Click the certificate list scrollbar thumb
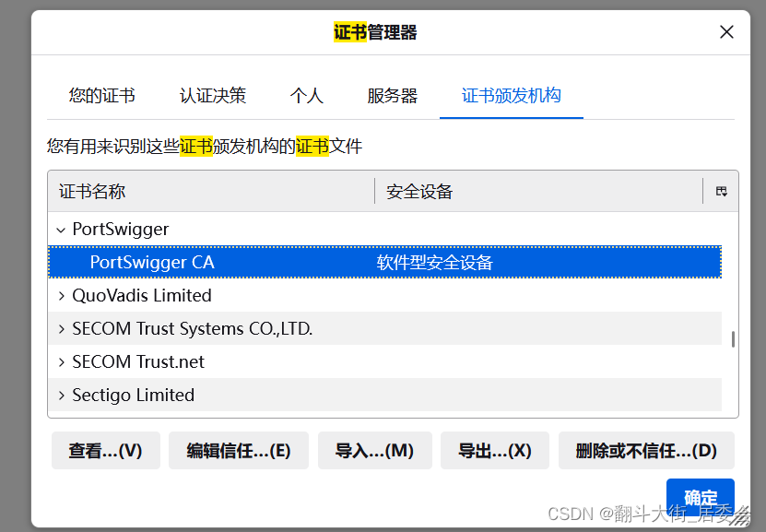Image resolution: width=766 pixels, height=532 pixels. (x=733, y=339)
